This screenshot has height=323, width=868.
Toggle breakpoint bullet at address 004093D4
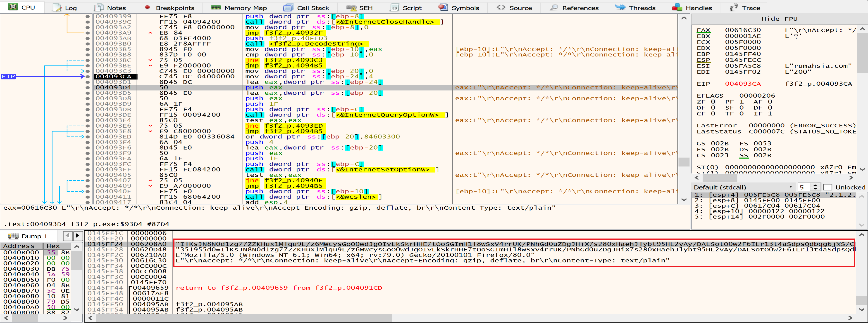click(x=88, y=87)
